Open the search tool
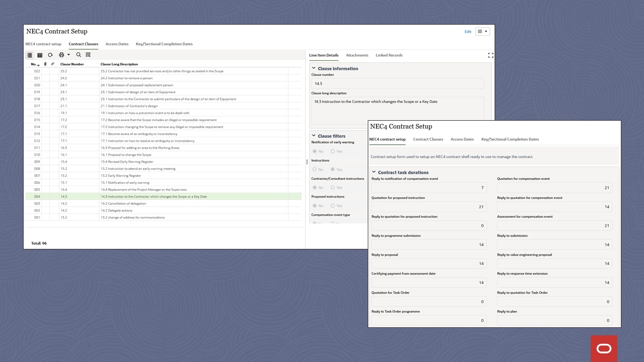The image size is (644, 362). coord(78,55)
